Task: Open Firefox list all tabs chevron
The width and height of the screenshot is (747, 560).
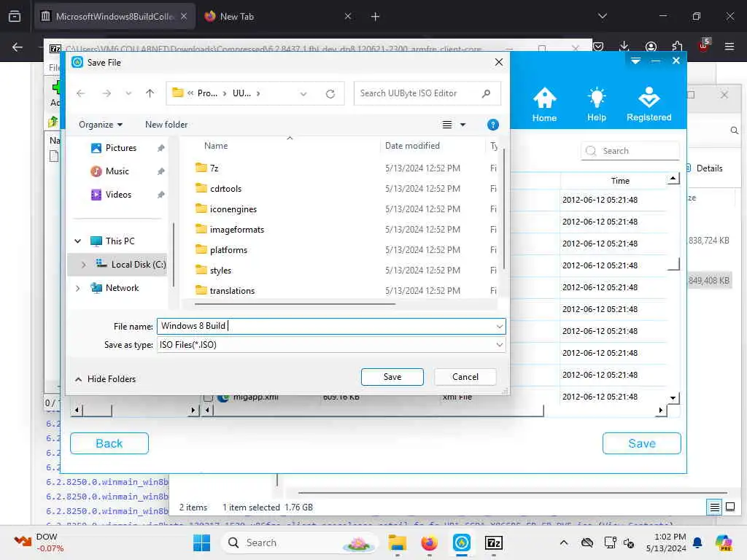Action: point(603,17)
